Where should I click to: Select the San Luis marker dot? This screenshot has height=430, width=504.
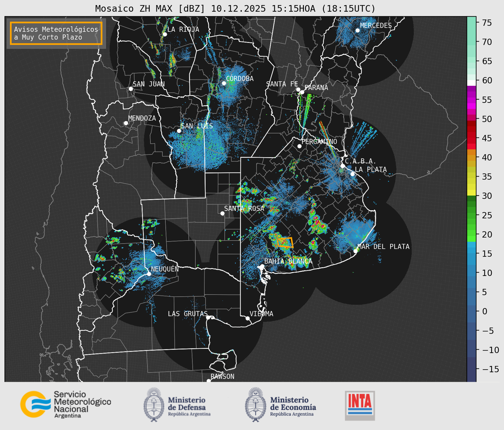pos(179,131)
